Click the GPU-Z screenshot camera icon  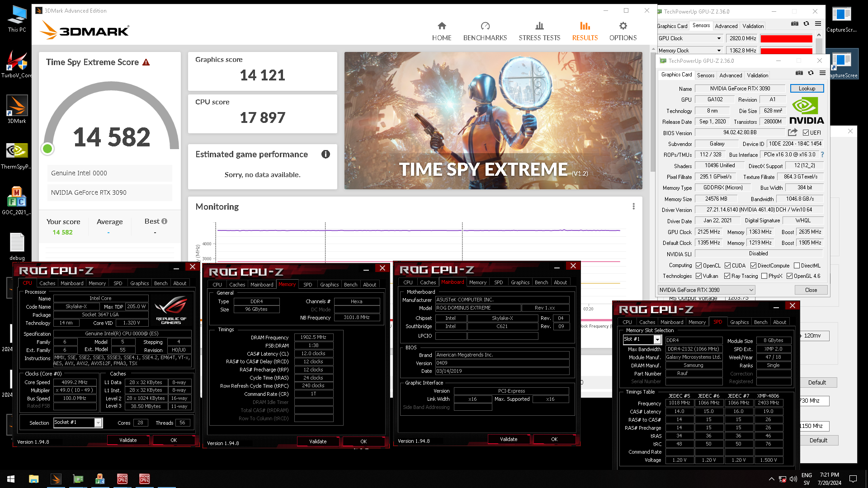tap(799, 73)
